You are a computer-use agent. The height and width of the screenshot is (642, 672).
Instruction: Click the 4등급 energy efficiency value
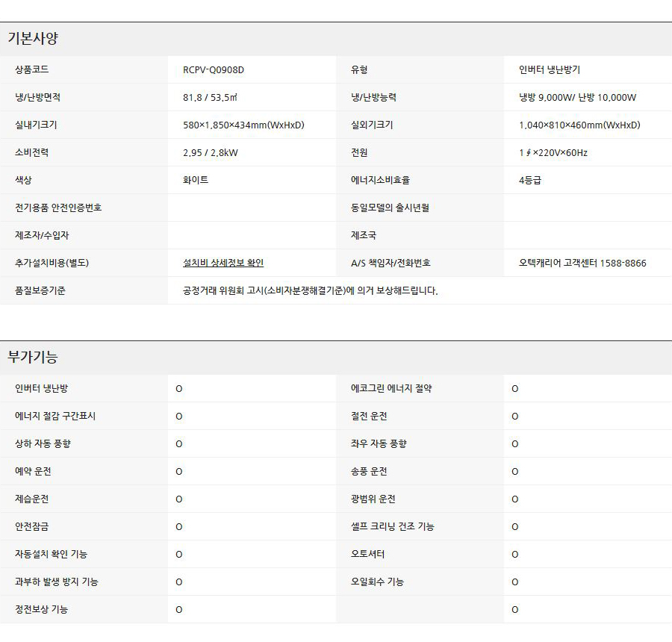point(531,180)
